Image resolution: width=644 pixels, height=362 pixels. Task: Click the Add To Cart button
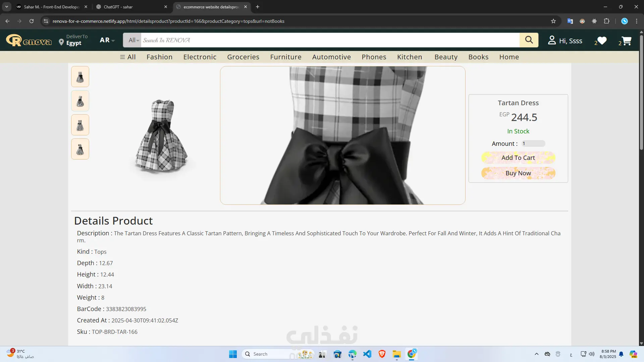pyautogui.click(x=518, y=158)
